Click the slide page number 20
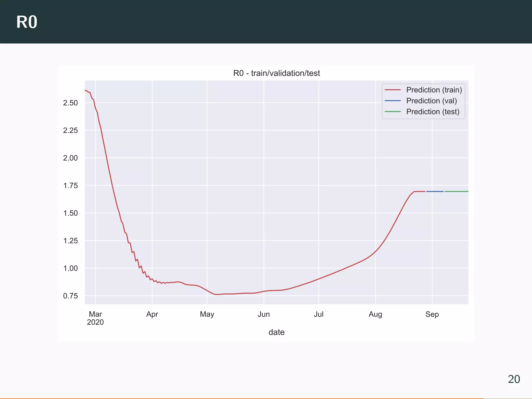The image size is (532, 399). pyautogui.click(x=514, y=379)
